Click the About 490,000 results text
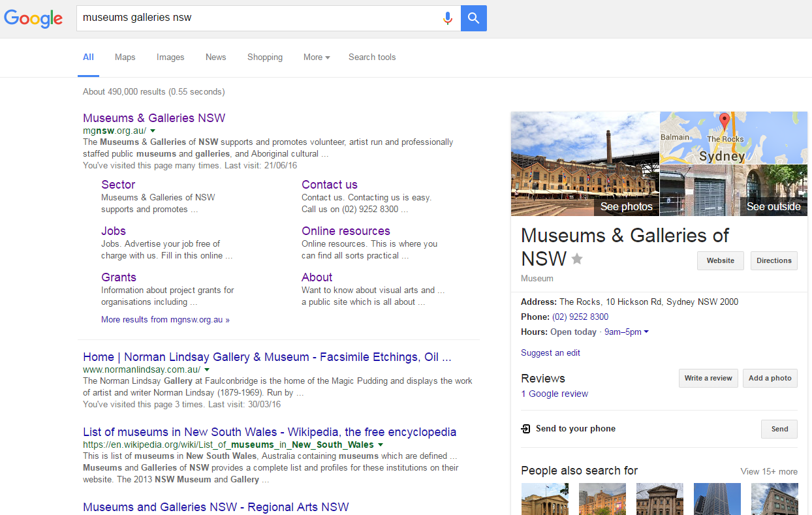Screen dimensions: 812x515 pos(154,92)
